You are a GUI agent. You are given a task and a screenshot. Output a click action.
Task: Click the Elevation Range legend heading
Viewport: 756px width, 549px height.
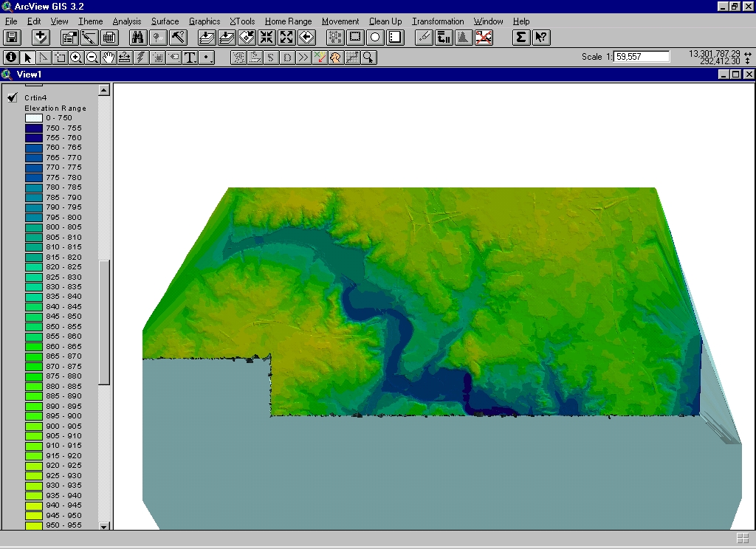pyautogui.click(x=55, y=108)
